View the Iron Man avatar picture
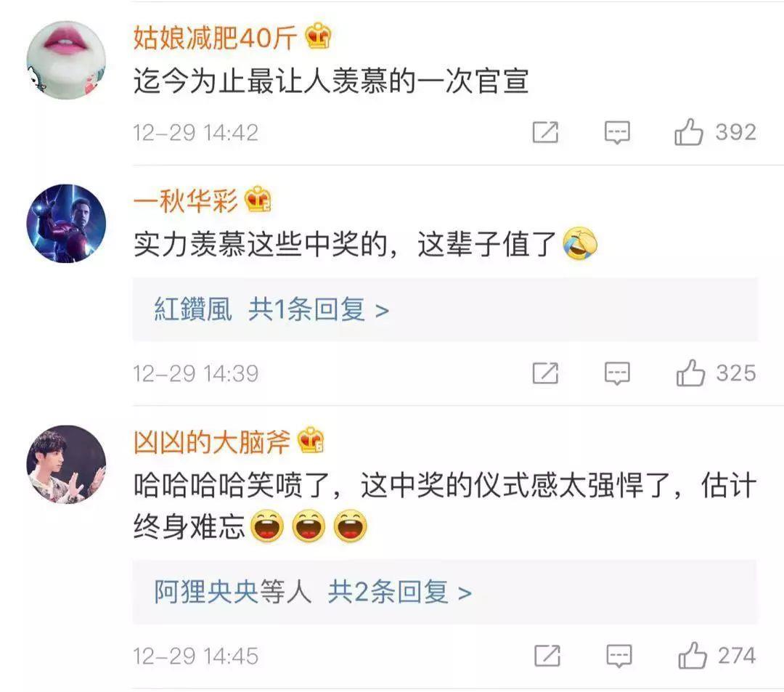This screenshot has width=784, height=692. (66, 224)
